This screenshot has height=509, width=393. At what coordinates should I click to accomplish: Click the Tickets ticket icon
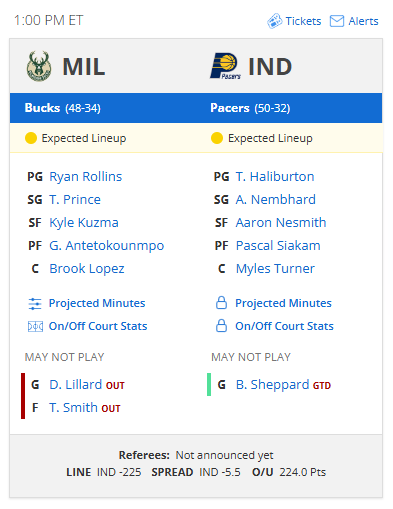tap(274, 21)
